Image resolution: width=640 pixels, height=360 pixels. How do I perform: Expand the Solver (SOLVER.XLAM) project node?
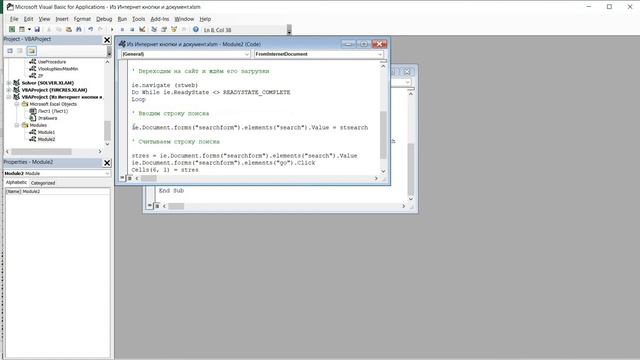[x=9, y=83]
